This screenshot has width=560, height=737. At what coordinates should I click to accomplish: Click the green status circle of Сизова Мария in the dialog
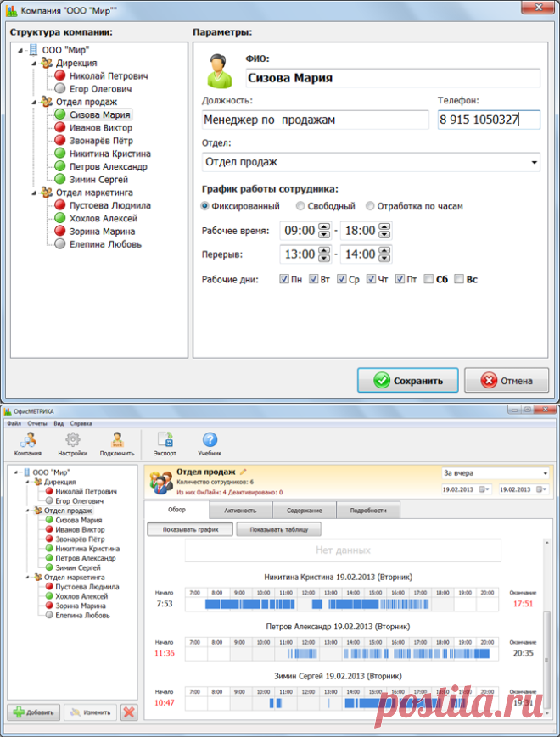tap(59, 114)
